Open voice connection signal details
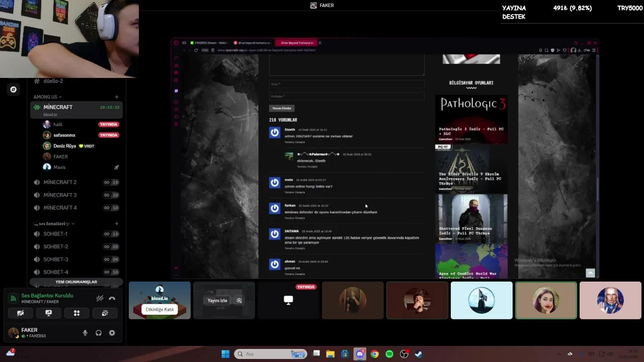Screen dimensions: 644x362 click(13, 298)
